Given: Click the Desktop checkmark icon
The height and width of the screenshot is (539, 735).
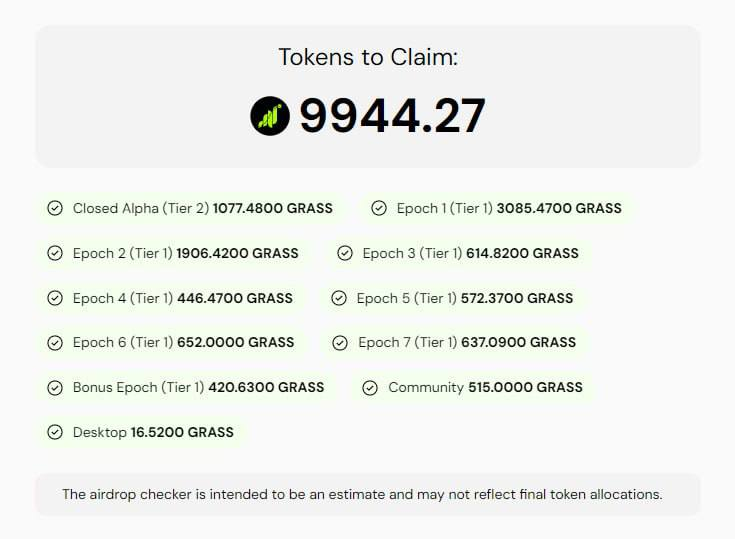Looking at the screenshot, I should coord(55,432).
